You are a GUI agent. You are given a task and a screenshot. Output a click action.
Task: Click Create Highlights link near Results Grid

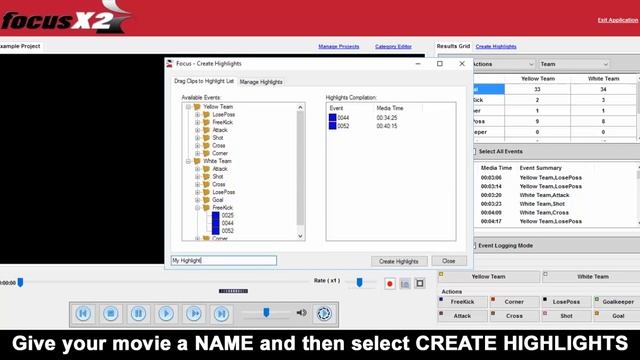tap(496, 47)
